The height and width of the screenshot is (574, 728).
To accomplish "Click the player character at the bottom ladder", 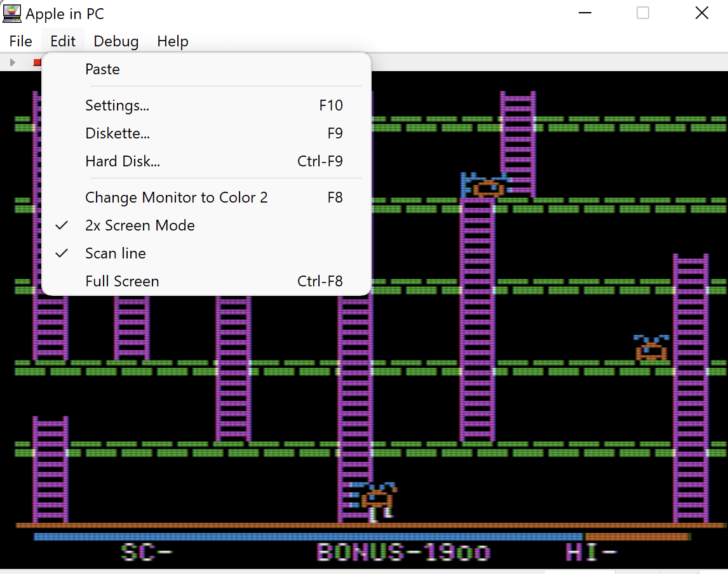I will pyautogui.click(x=377, y=502).
